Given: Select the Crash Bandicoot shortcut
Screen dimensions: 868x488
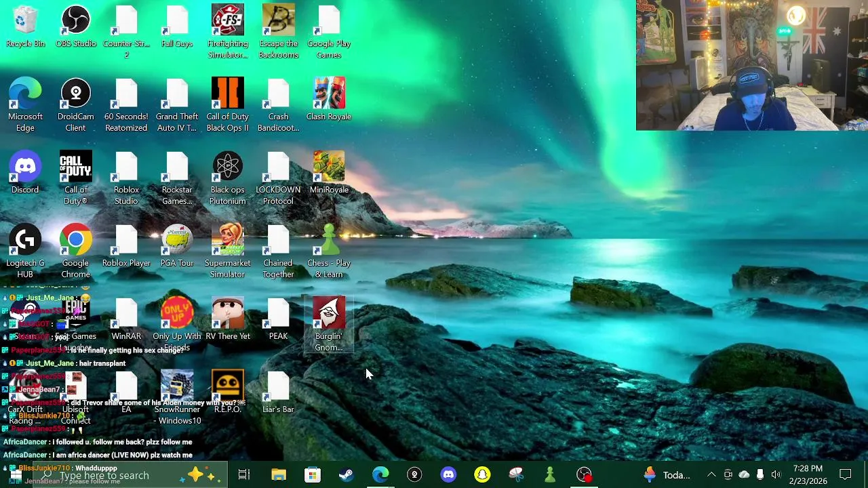Looking at the screenshot, I should [278, 105].
